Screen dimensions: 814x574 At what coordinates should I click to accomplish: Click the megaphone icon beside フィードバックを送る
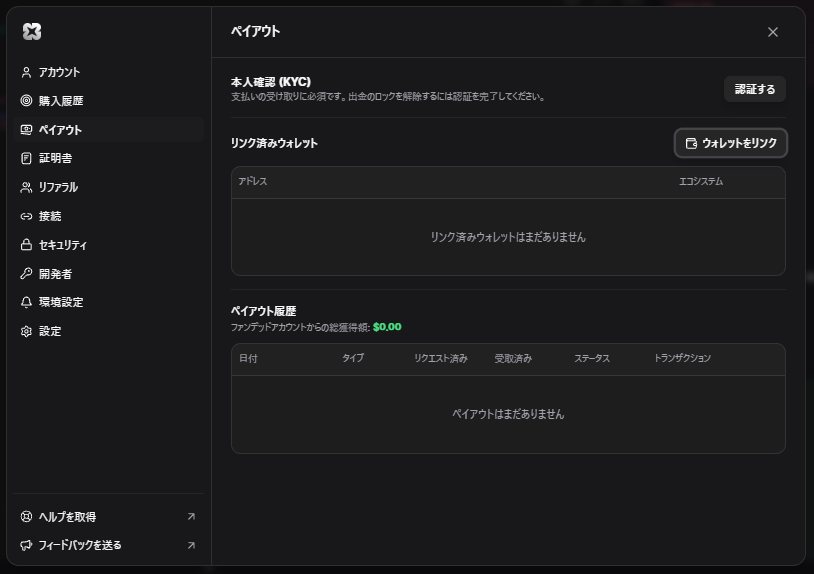[x=26, y=545]
